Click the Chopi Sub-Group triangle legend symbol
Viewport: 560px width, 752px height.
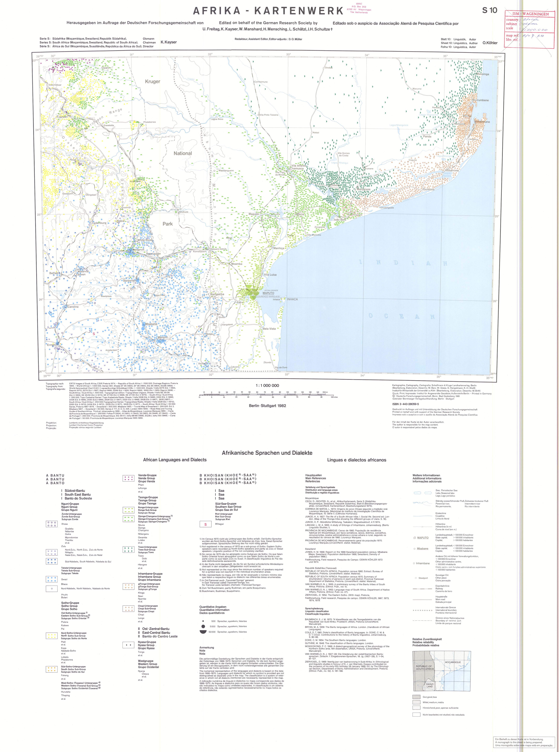tap(128, 609)
